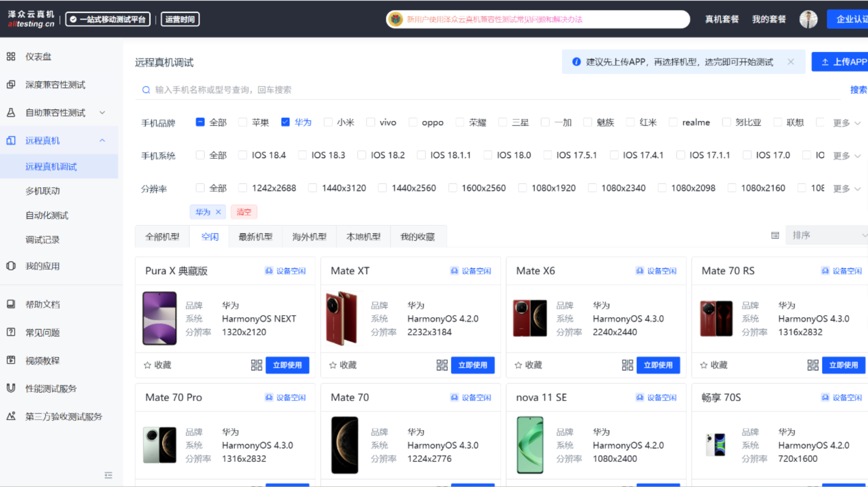
Task: Click the dashboard (仪表盘) sidebar icon
Action: pyautogui.click(x=11, y=56)
